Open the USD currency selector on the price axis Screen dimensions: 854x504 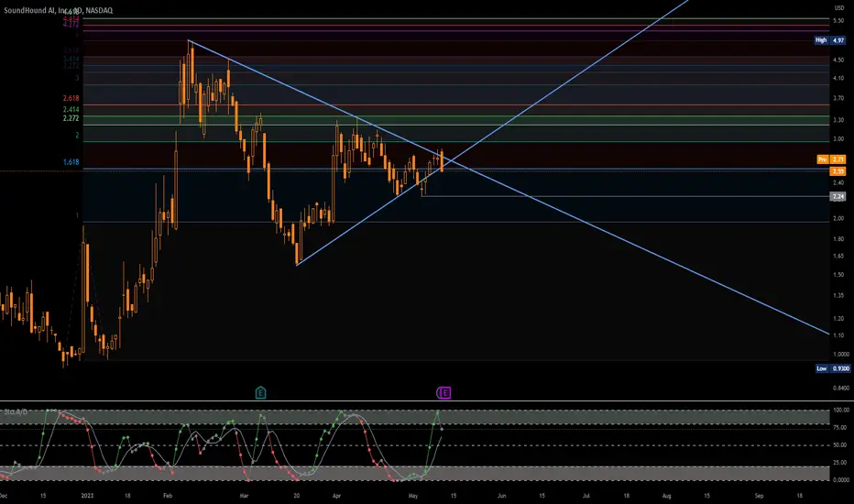838,7
